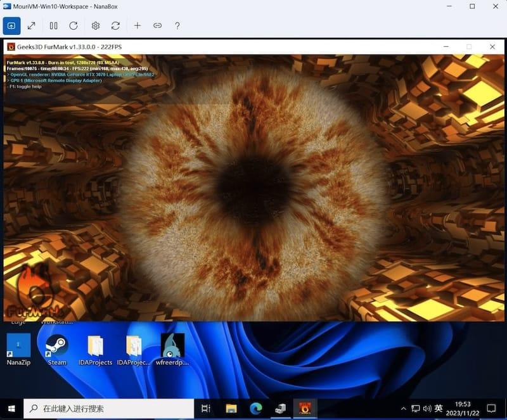Click the FurMark icon in its title bar
The width and height of the screenshot is (507, 420).
pos(11,47)
